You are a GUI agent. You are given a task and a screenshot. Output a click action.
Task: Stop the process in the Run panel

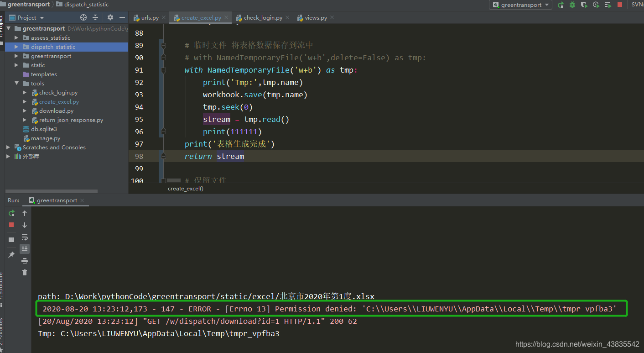11,225
